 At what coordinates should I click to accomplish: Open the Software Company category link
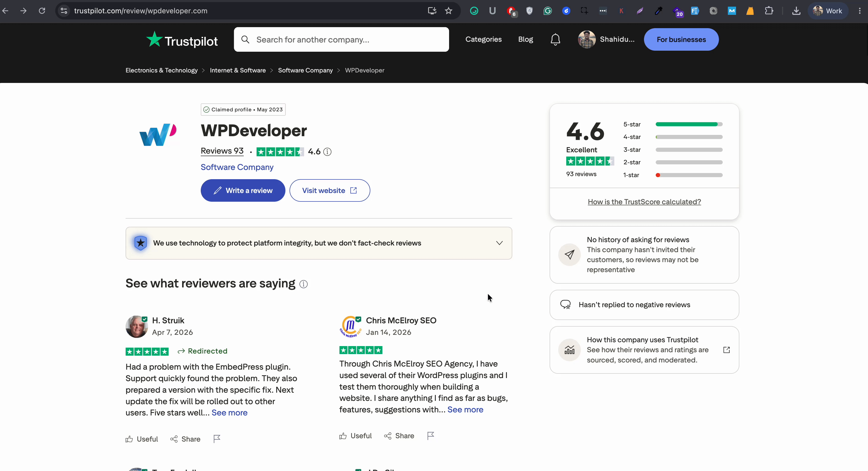pos(237,167)
